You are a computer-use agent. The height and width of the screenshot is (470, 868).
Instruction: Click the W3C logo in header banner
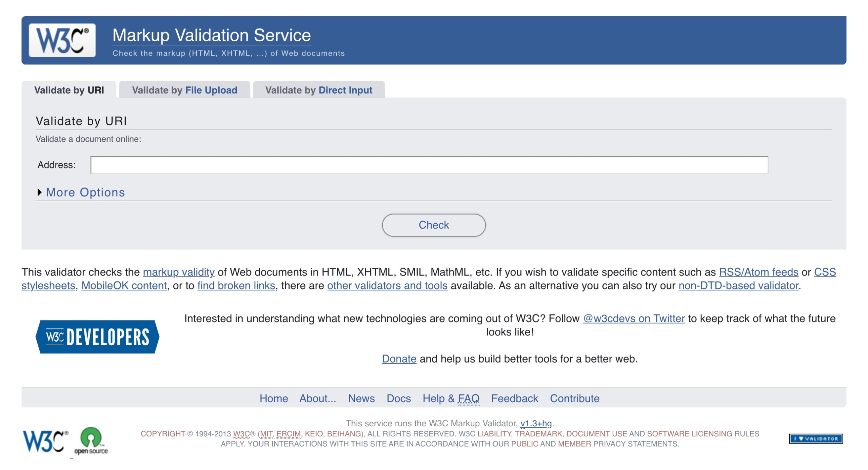tap(62, 40)
